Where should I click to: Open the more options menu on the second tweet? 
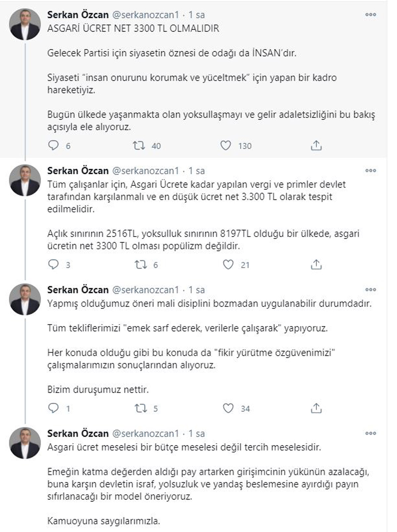point(371,170)
